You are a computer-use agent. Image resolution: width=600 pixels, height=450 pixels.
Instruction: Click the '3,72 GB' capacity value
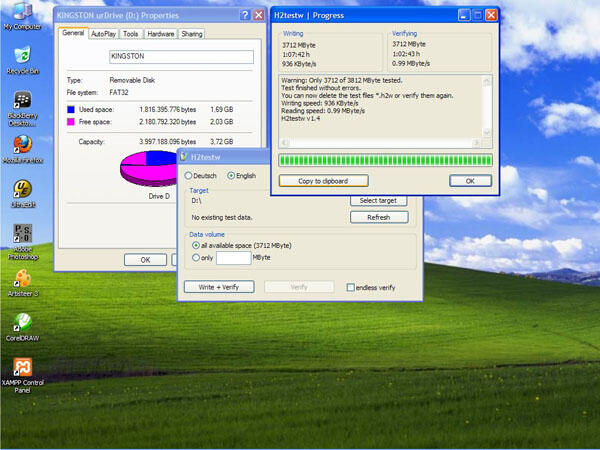point(222,142)
